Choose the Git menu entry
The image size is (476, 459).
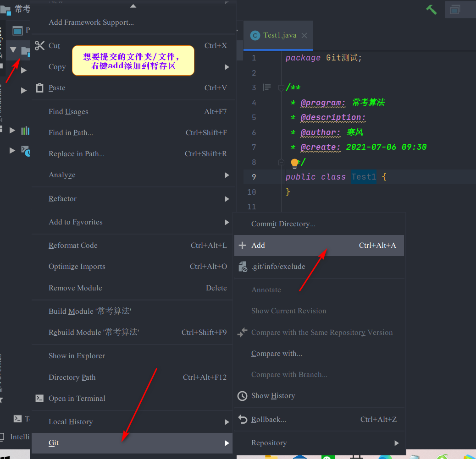point(132,443)
